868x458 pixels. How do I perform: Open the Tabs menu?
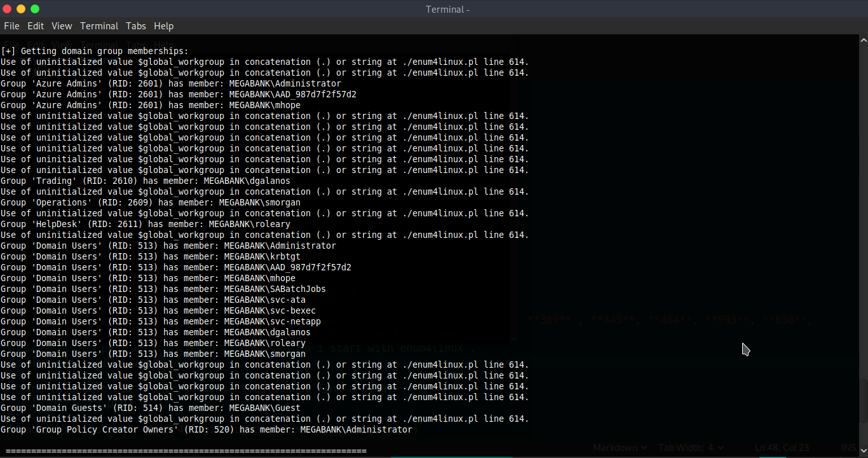click(135, 26)
